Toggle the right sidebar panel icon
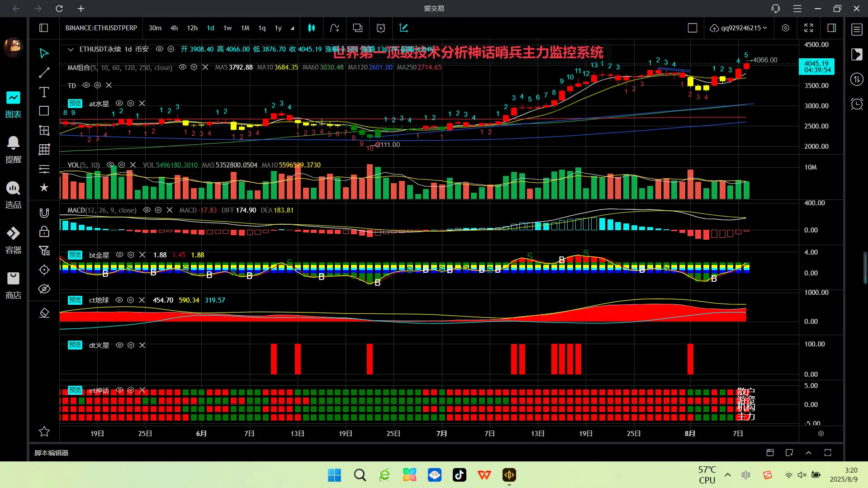The height and width of the screenshot is (488, 868). (x=832, y=28)
